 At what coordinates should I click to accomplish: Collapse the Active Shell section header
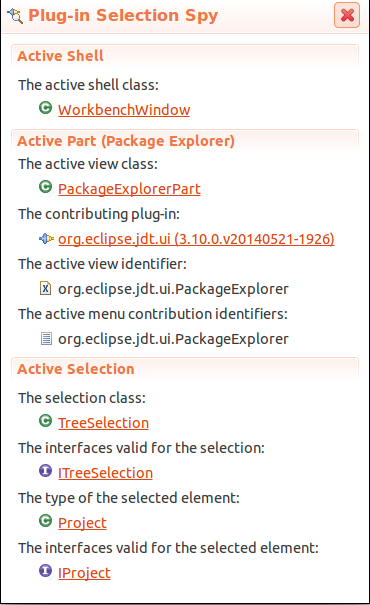click(60, 56)
